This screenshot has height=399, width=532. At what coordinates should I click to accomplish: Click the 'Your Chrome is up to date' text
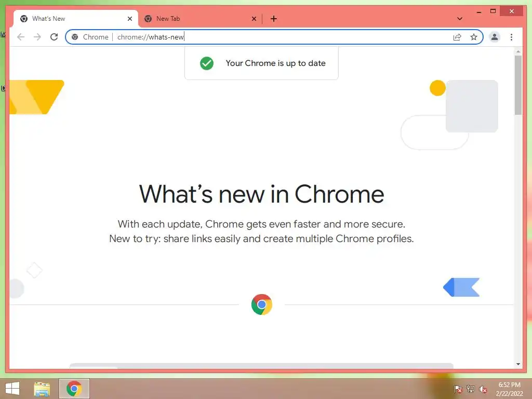(275, 63)
